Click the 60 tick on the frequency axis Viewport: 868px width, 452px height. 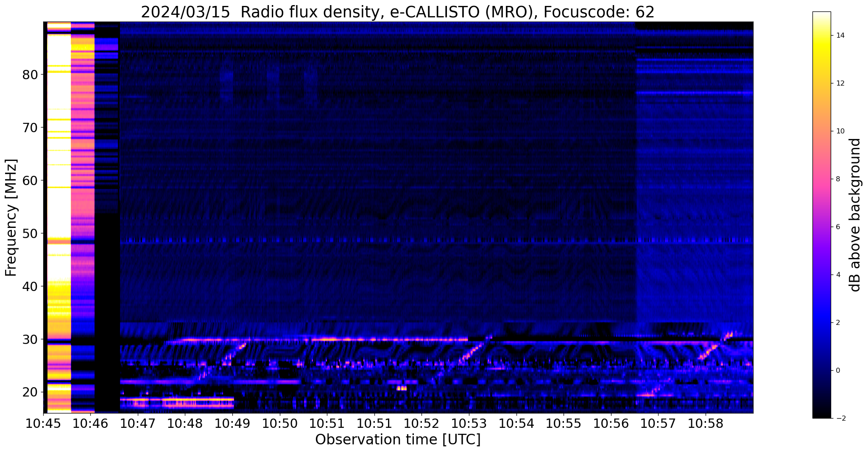click(x=30, y=180)
